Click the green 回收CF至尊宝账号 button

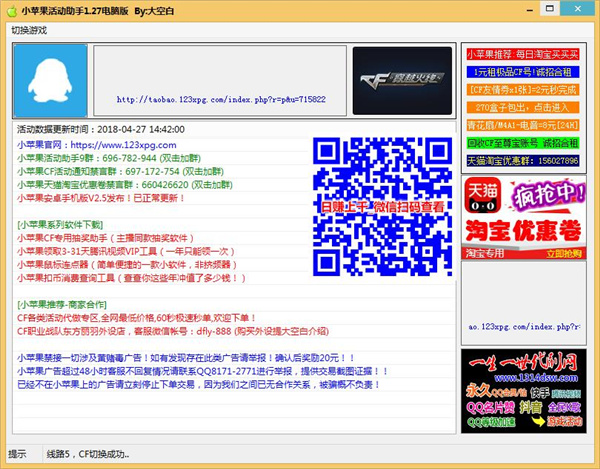(x=523, y=143)
